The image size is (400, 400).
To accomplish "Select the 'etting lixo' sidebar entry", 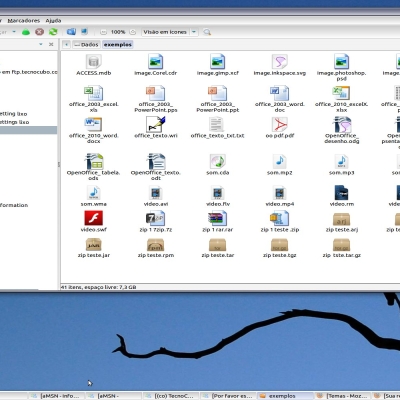I will 14,114.
